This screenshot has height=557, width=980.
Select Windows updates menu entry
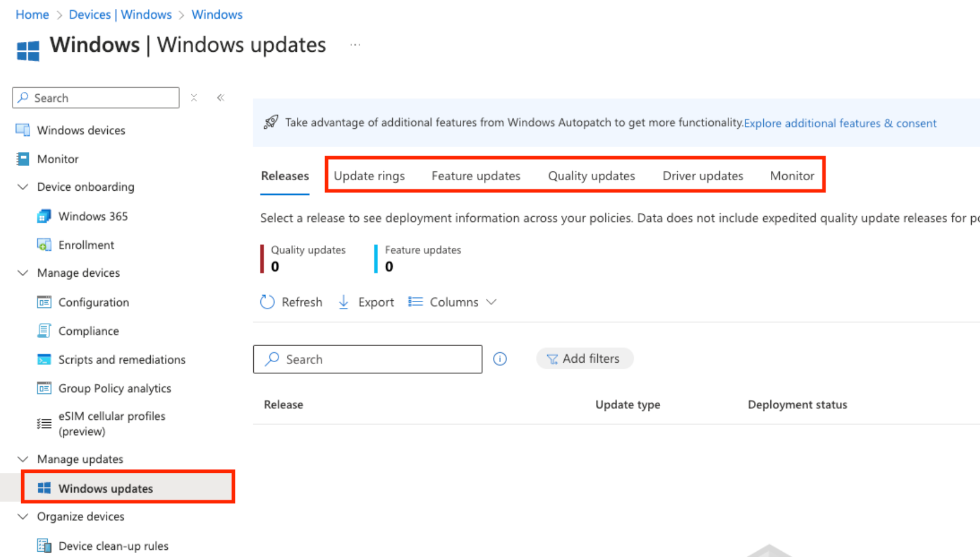point(105,488)
